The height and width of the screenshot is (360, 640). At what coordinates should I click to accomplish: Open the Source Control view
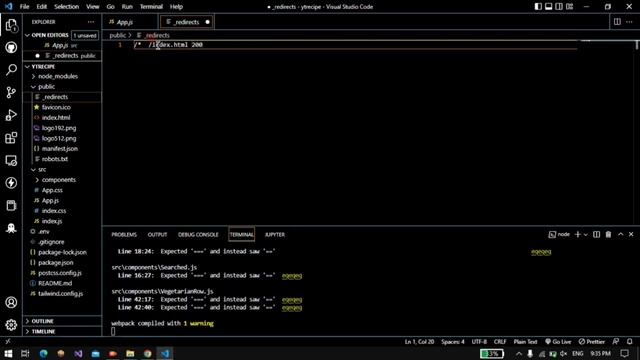click(x=11, y=92)
